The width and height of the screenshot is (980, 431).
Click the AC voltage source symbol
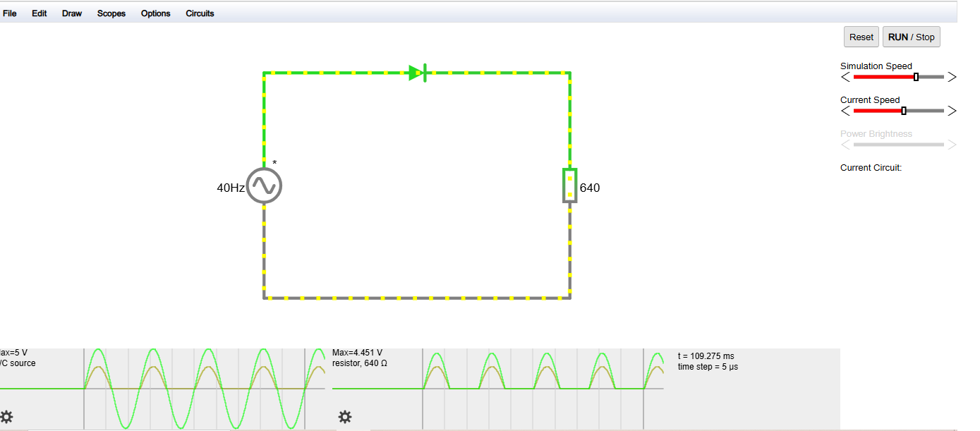click(x=265, y=186)
